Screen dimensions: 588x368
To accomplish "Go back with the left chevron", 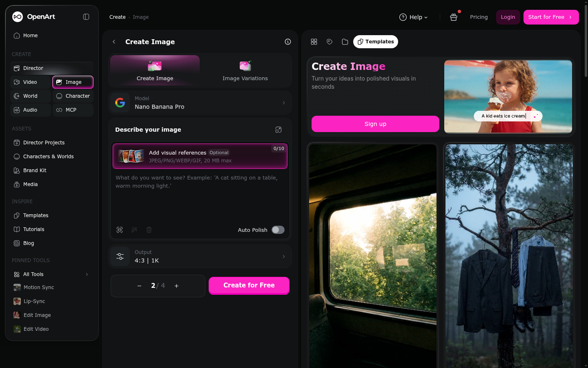I will [114, 42].
